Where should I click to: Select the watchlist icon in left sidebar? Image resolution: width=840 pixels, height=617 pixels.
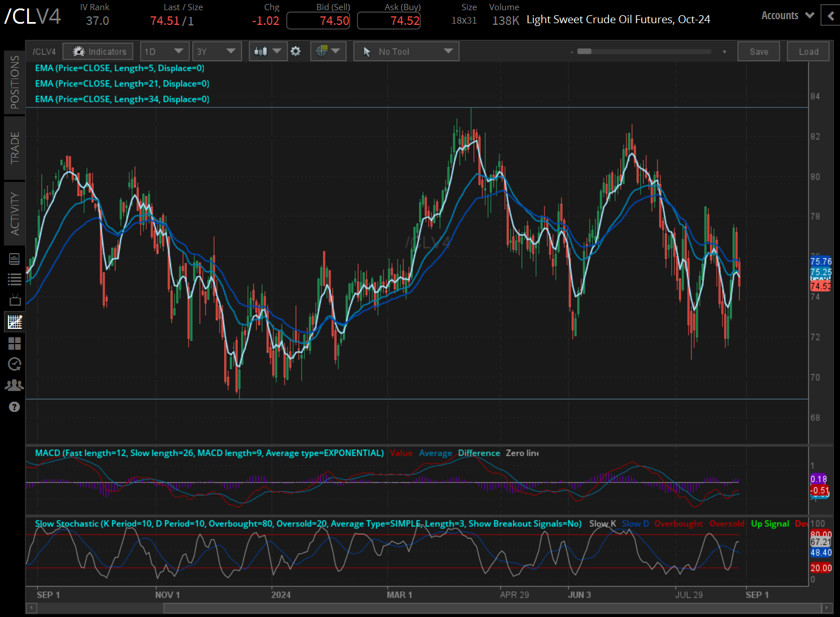[x=14, y=279]
